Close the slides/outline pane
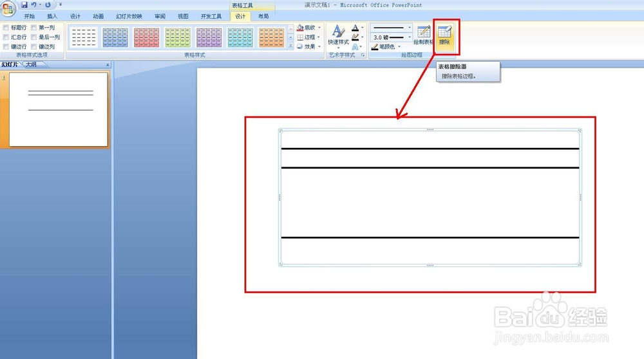Screen dimensions: 644x359 pyautogui.click(x=108, y=65)
